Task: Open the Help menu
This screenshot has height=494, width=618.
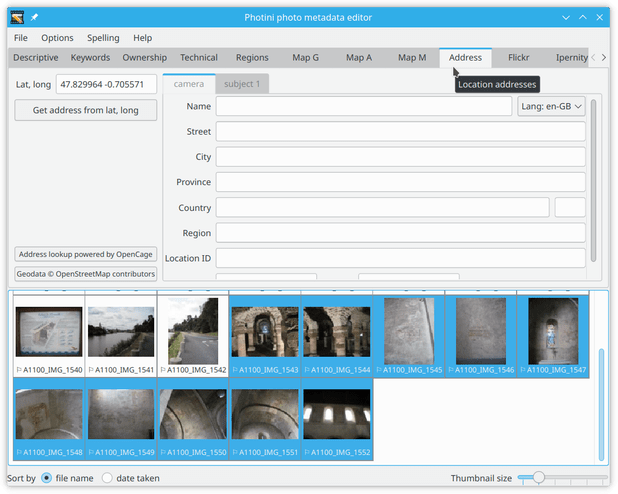Action: click(x=142, y=38)
